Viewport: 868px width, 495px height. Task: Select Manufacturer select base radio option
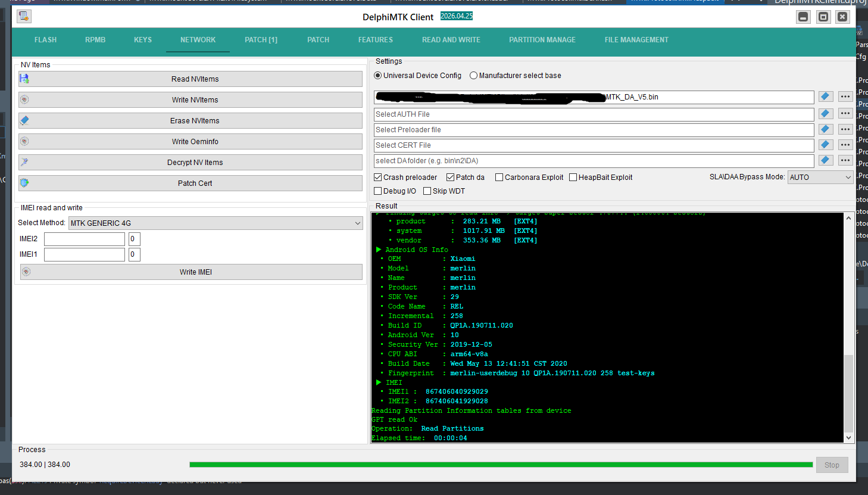tap(474, 76)
